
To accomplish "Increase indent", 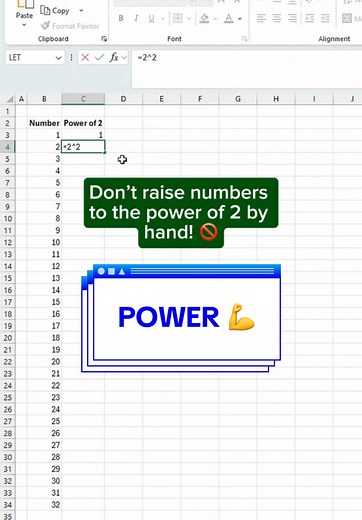I will pyautogui.click(x=325, y=18).
